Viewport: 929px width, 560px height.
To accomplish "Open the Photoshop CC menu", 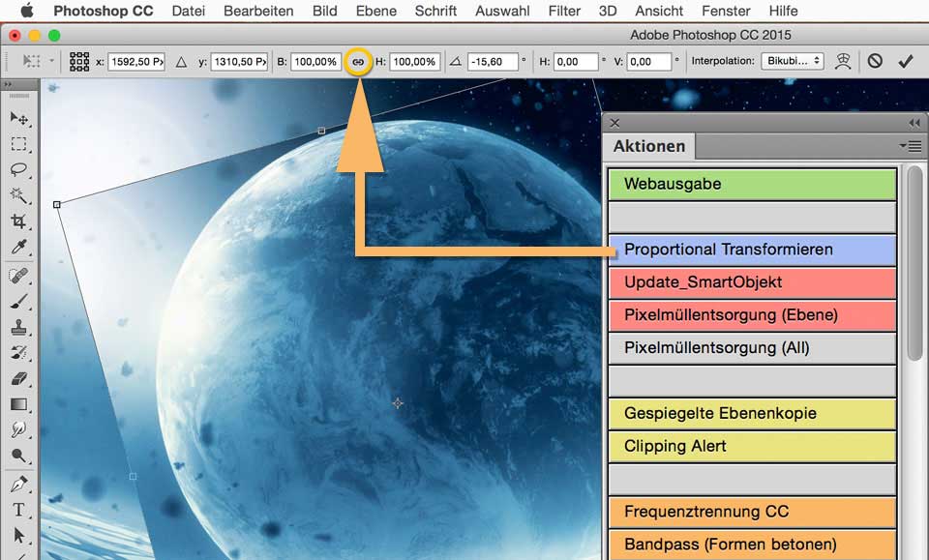I will 104,11.
